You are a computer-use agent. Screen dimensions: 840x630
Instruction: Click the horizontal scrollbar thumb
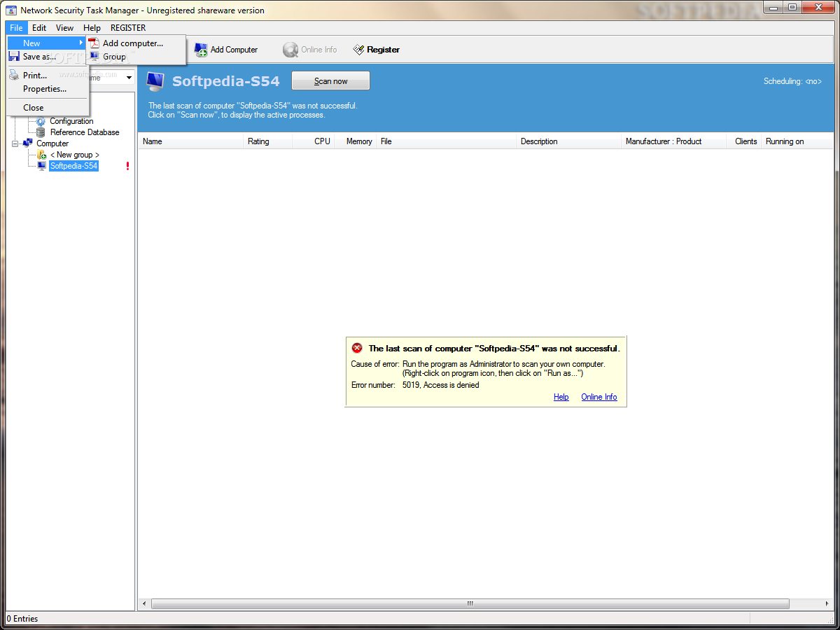coord(470,603)
